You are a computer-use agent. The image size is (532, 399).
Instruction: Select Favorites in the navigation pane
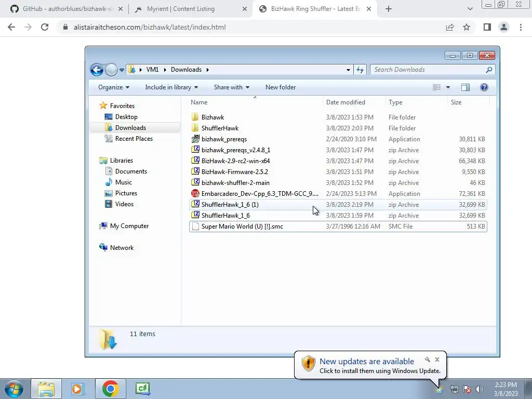(x=117, y=106)
